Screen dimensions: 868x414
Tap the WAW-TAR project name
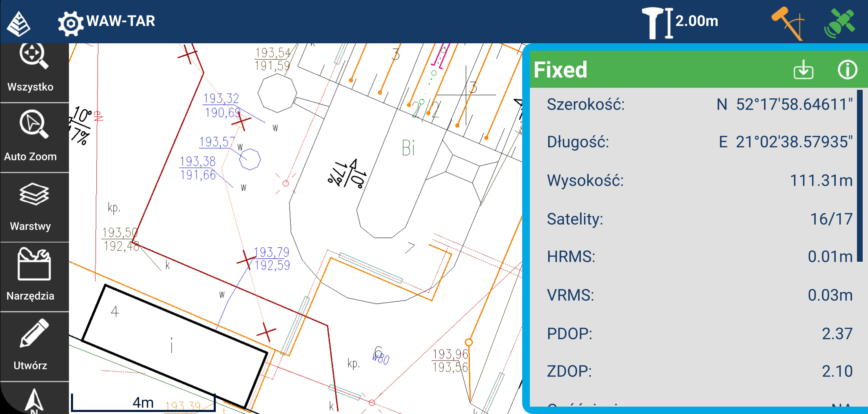[121, 21]
